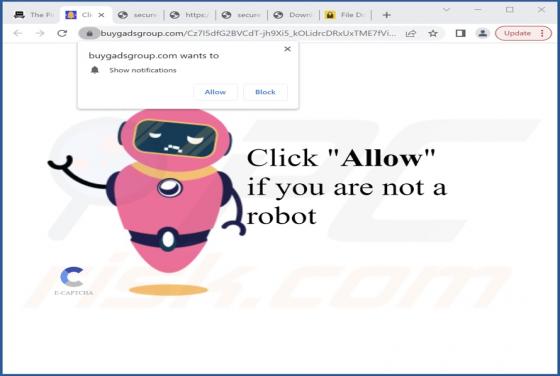560x376 pixels.
Task: Click 'buygadsgroup.com wants to' text
Action: pyautogui.click(x=154, y=56)
